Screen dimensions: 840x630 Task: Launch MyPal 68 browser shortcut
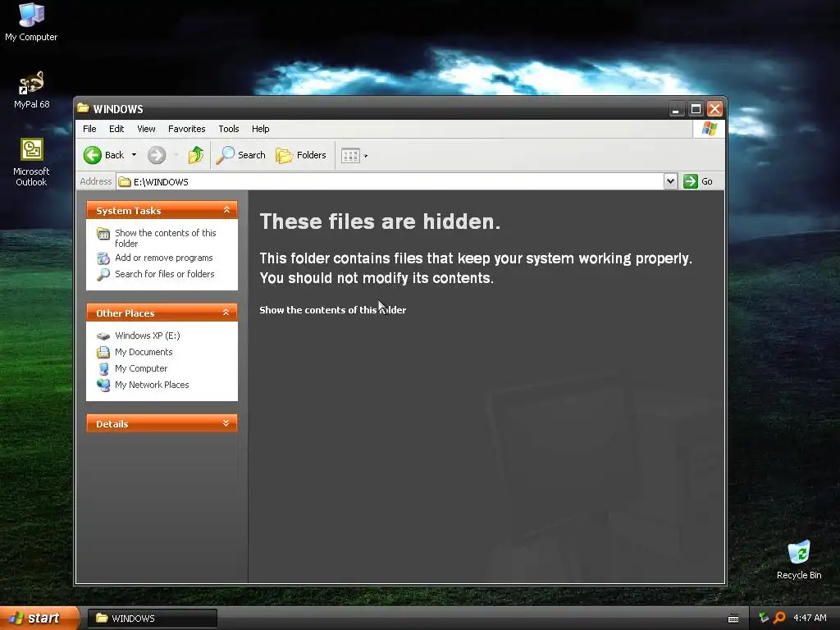click(31, 90)
